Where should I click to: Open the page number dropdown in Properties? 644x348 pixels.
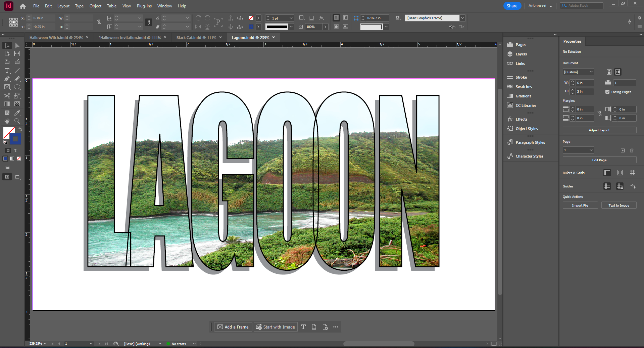pyautogui.click(x=591, y=150)
